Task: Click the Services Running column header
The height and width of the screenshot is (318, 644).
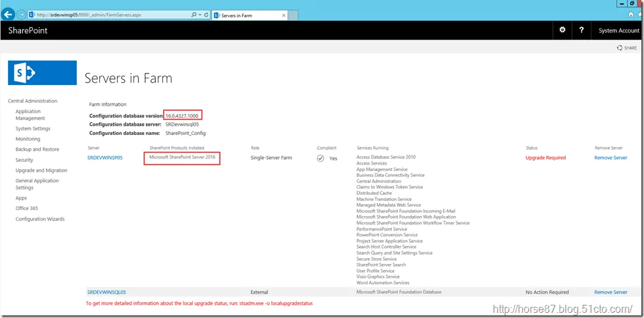Action: (372, 148)
